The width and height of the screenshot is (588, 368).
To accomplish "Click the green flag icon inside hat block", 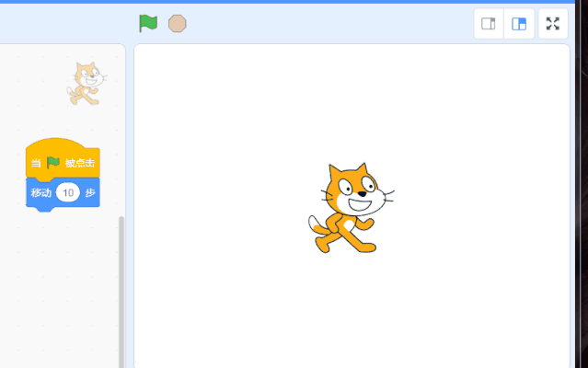I will click(x=53, y=163).
